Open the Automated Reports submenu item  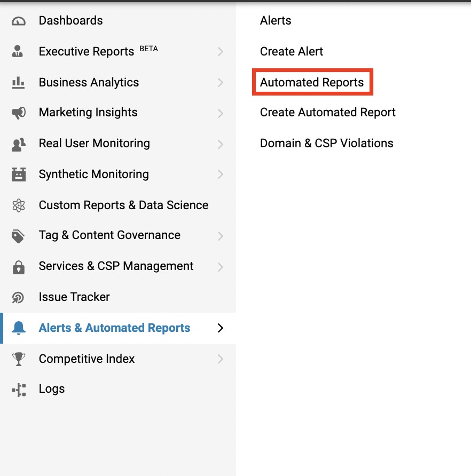coord(312,82)
